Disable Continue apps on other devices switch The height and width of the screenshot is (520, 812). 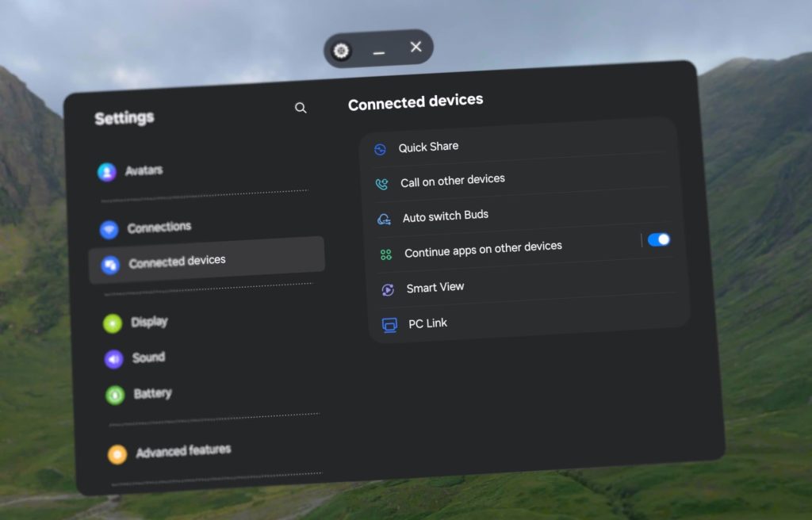tap(658, 239)
